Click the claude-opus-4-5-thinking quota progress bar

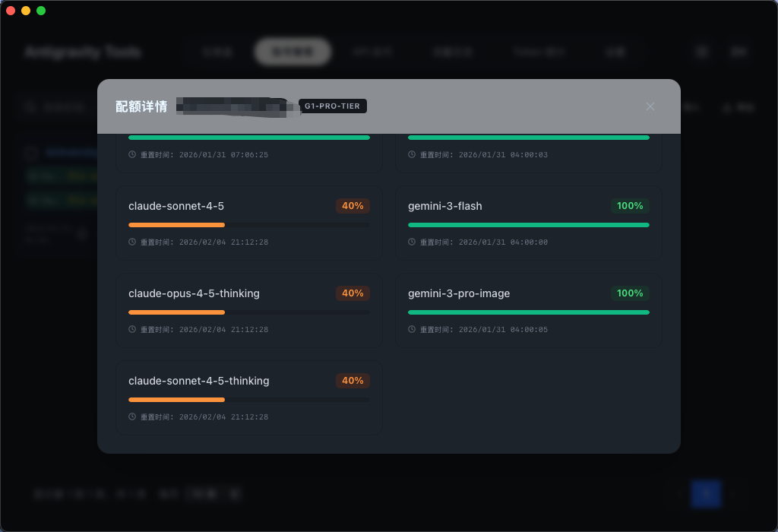click(x=249, y=312)
